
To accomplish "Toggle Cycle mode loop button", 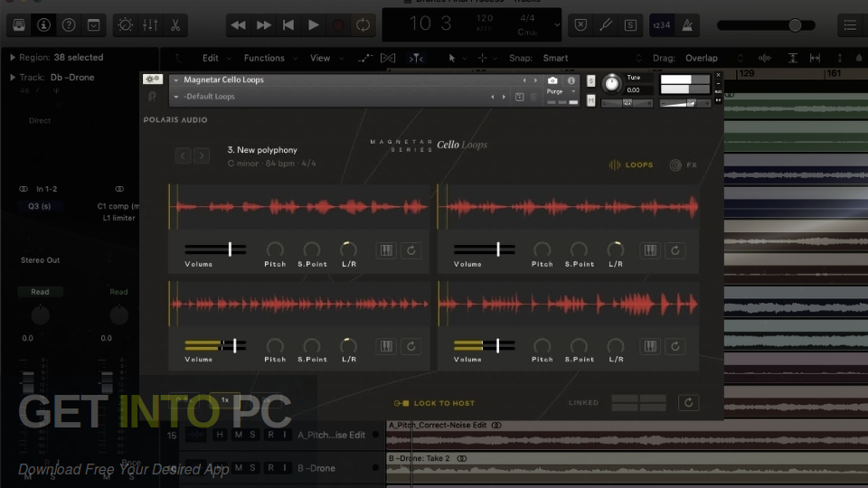I will [x=363, y=25].
